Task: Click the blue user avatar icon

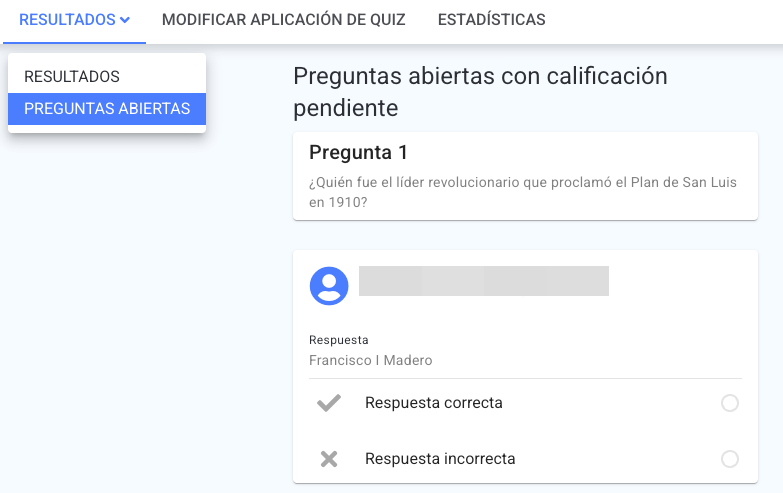Action: 329,286
